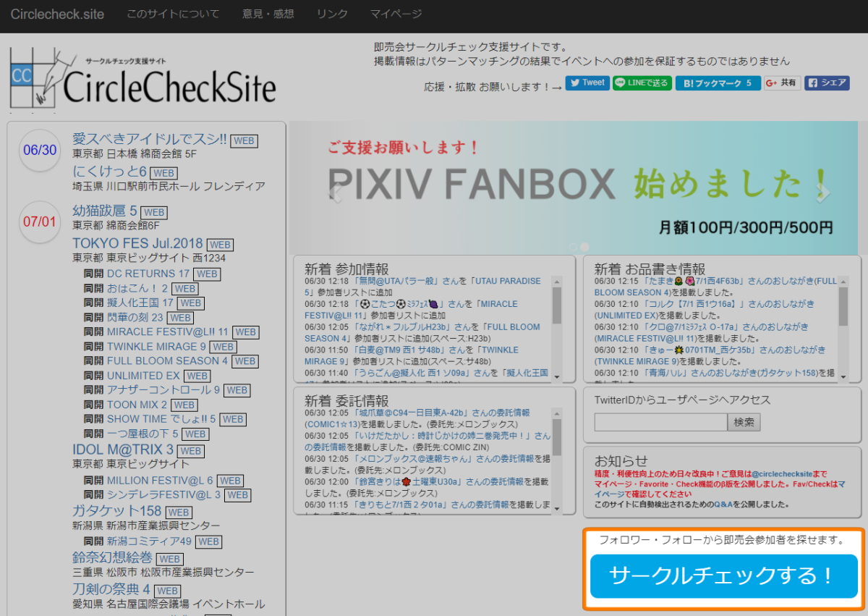
Task: Open WEB link beside MILLION FESTIV@L 6
Action: [230, 481]
